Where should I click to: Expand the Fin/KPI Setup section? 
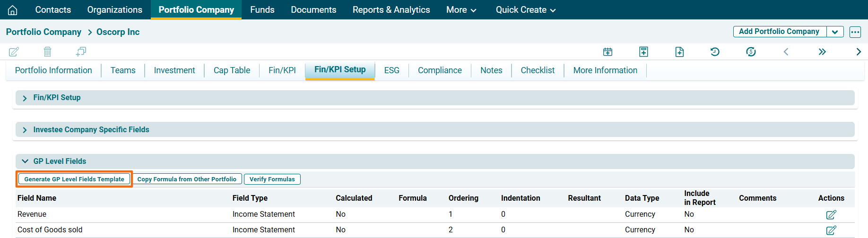pos(25,98)
